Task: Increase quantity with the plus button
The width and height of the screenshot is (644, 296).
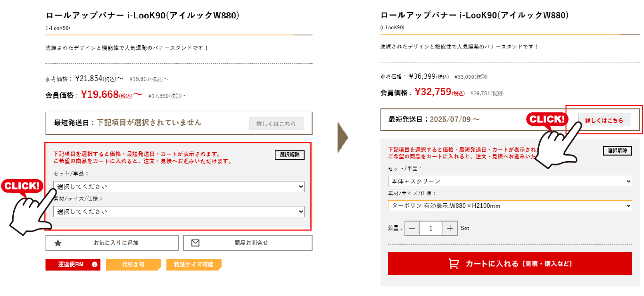Action: [x=450, y=228]
